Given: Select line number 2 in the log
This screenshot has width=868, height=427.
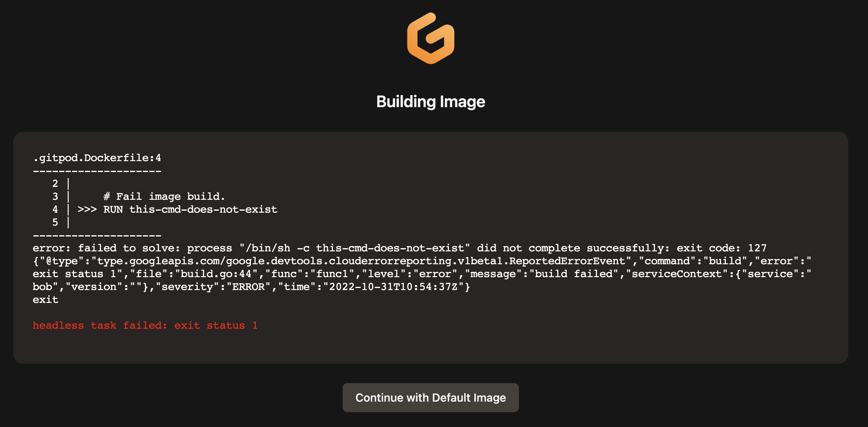Looking at the screenshot, I should (55, 183).
